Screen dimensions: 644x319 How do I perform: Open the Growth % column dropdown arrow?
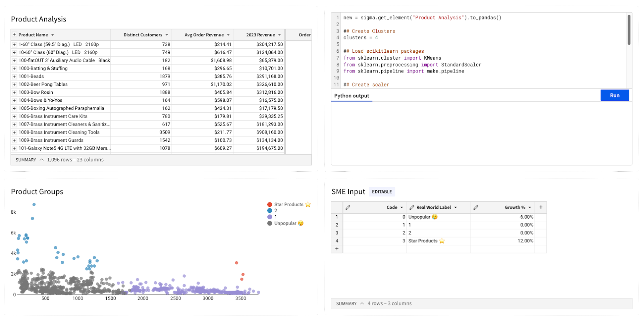pyautogui.click(x=530, y=208)
